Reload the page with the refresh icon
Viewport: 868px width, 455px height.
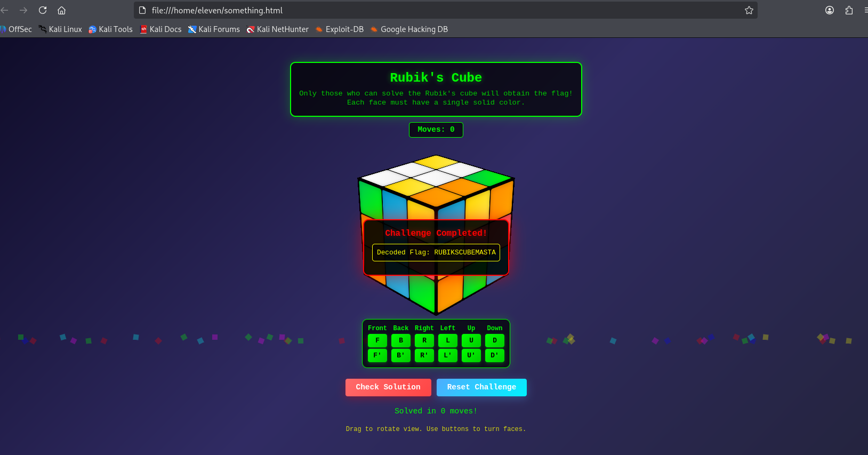click(43, 10)
